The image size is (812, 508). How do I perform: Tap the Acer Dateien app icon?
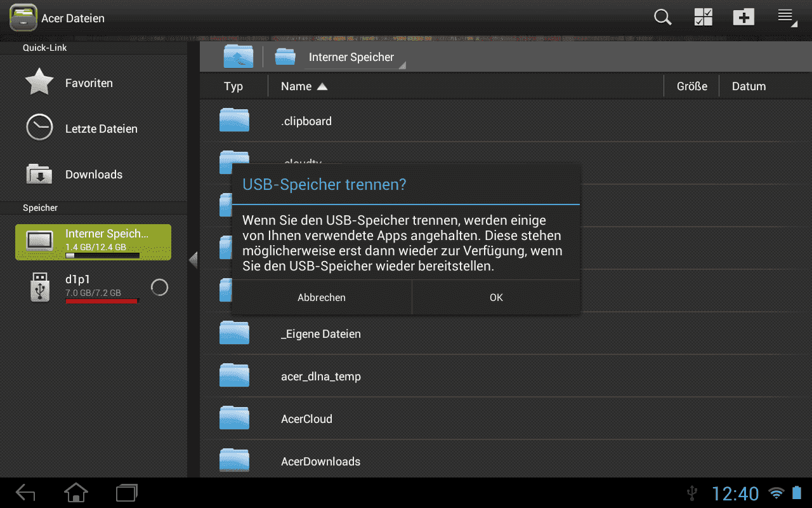[23, 18]
